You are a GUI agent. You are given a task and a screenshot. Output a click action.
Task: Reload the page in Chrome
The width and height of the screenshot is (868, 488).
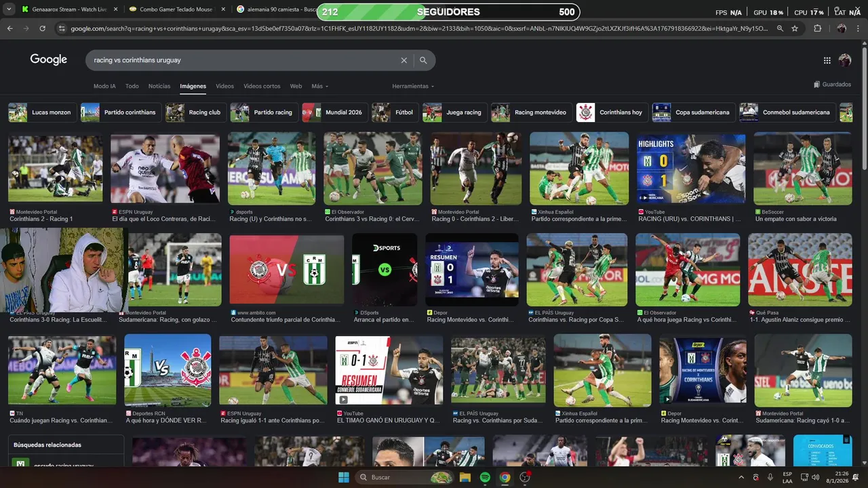[42, 28]
